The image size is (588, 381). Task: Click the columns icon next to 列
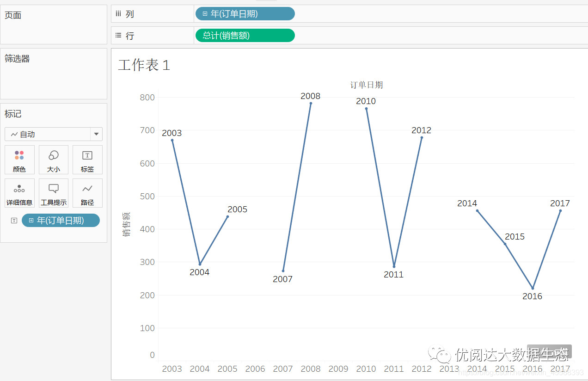118,14
